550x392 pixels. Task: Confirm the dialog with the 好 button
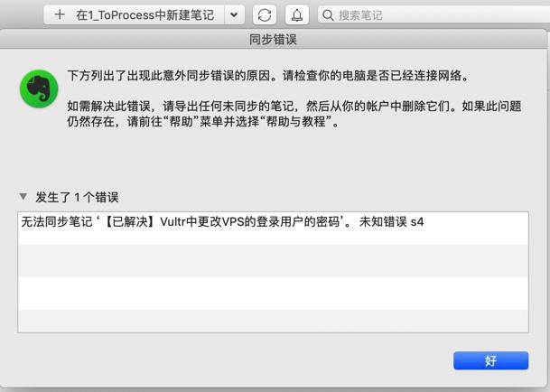[x=490, y=360]
